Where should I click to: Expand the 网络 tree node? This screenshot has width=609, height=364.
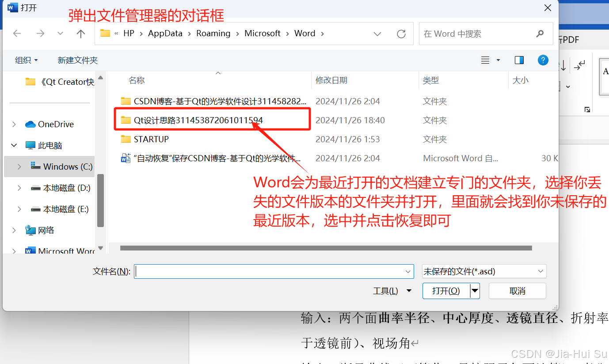coord(15,230)
